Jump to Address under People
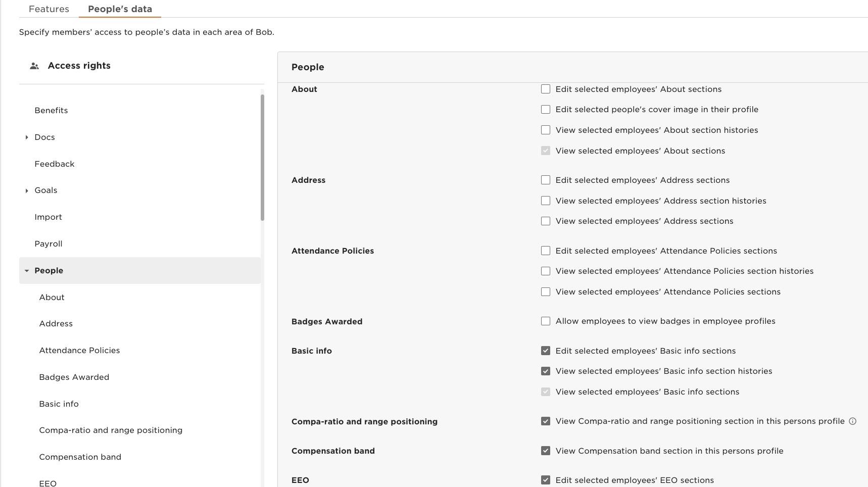868x487 pixels. [x=56, y=324]
